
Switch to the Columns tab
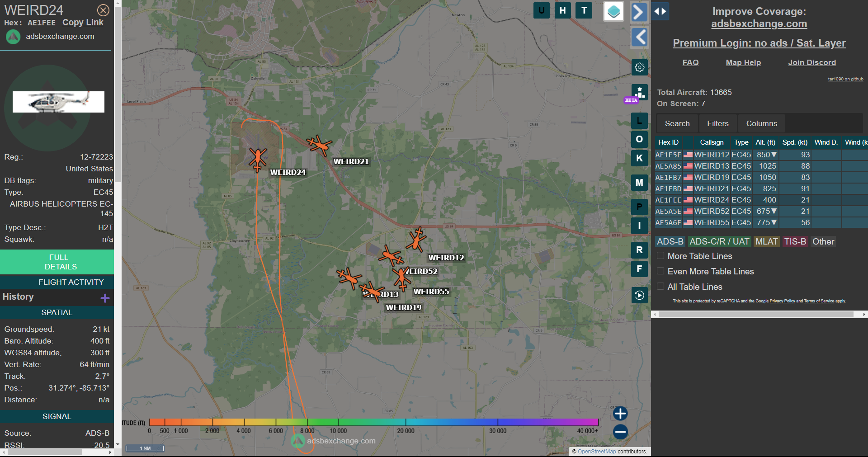click(762, 123)
